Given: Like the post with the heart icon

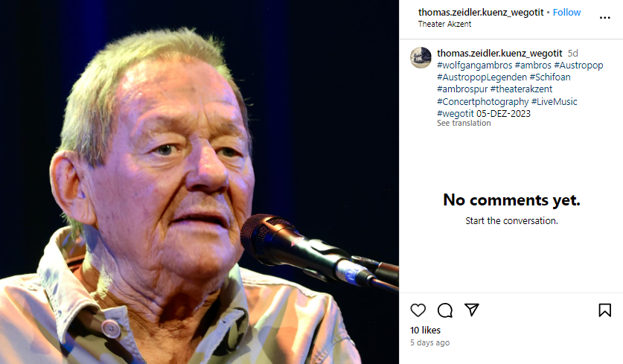Looking at the screenshot, I should pos(418,310).
